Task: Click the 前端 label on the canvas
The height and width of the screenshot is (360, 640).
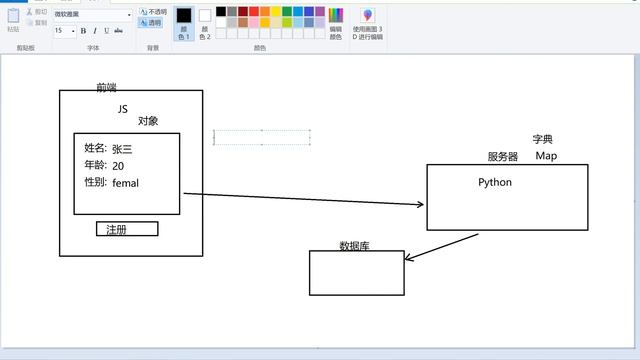Action: coord(107,87)
